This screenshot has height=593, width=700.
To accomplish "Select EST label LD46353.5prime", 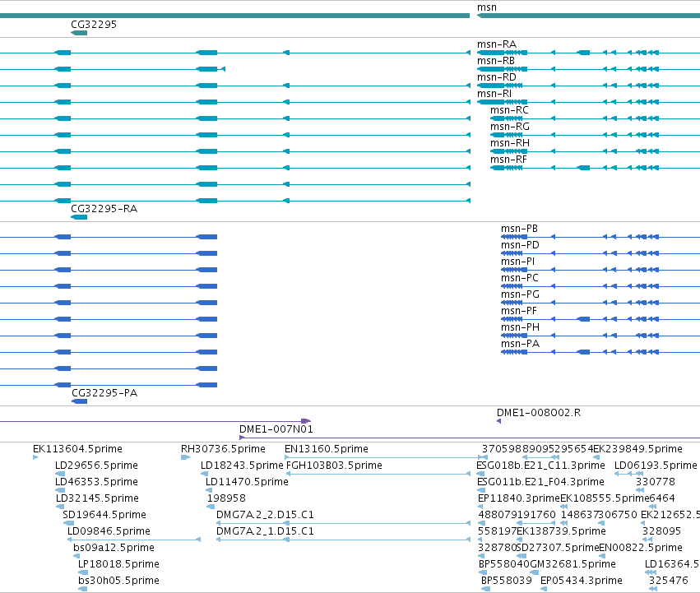I will [x=96, y=482].
